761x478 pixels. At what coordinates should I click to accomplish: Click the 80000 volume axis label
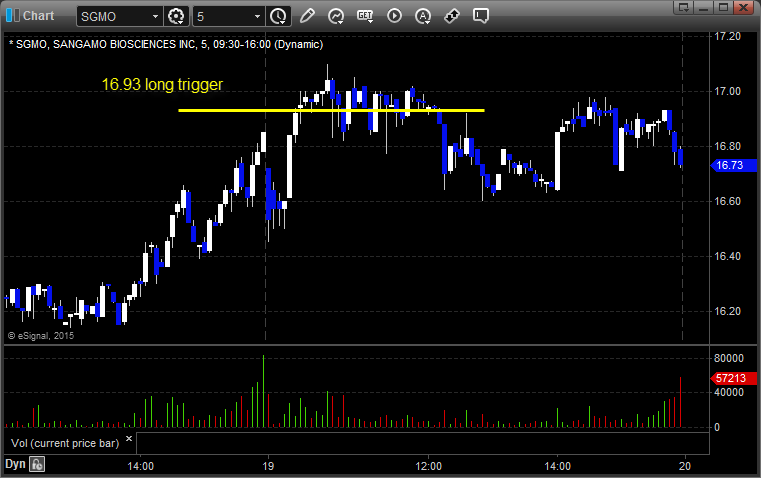pyautogui.click(x=728, y=358)
